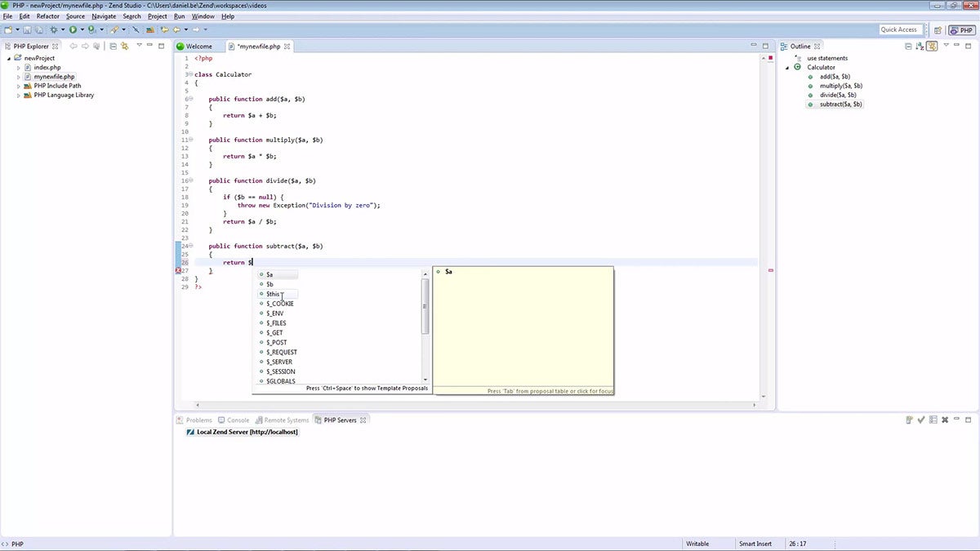Click the Collapse All icon in Outline panel

[908, 47]
